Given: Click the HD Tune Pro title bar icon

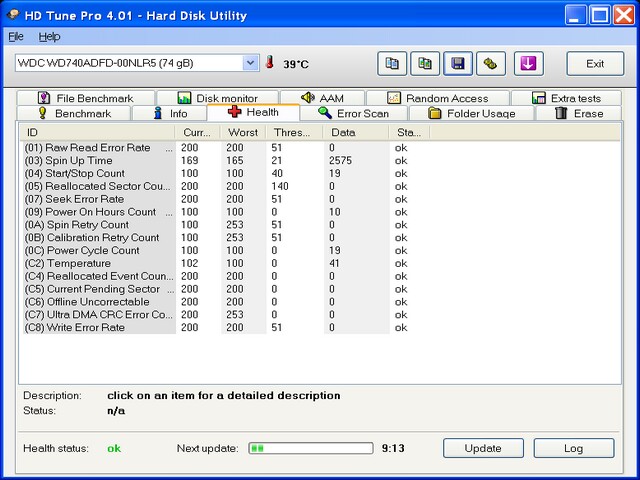Looking at the screenshot, I should 13,15.
